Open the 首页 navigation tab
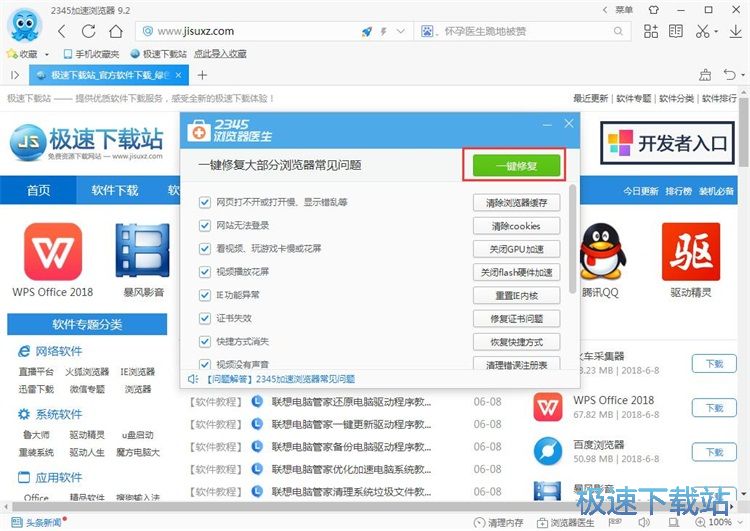Screen dimensions: 750x531 click(38, 190)
